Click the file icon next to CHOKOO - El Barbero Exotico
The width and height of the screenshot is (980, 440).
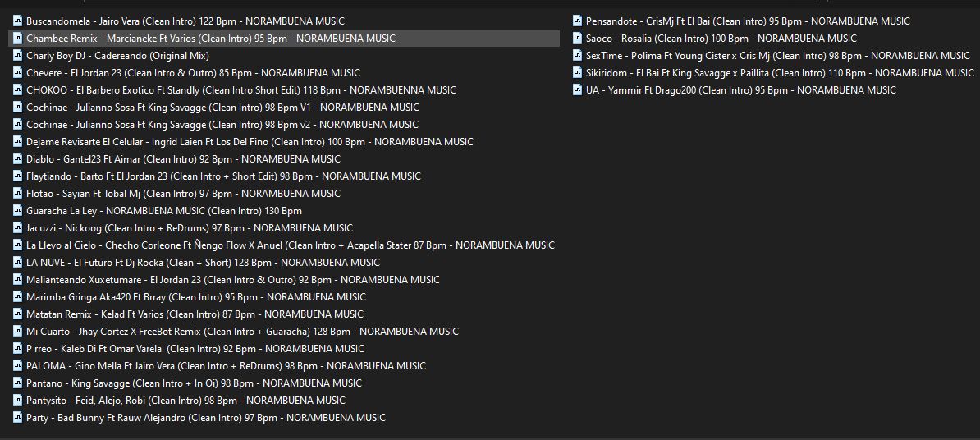pyautogui.click(x=17, y=90)
